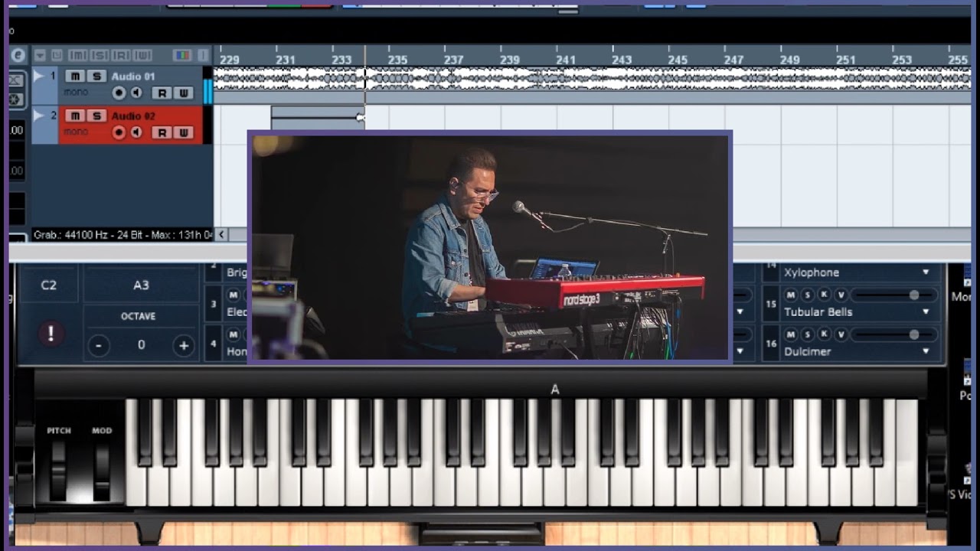Increase octave with plus button

point(184,345)
